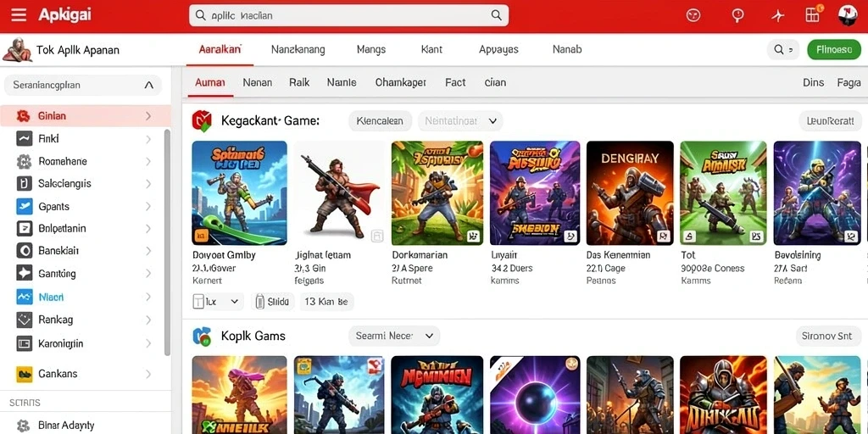
Task: Open the Tlux dropdown below game cards
Action: coord(218,302)
